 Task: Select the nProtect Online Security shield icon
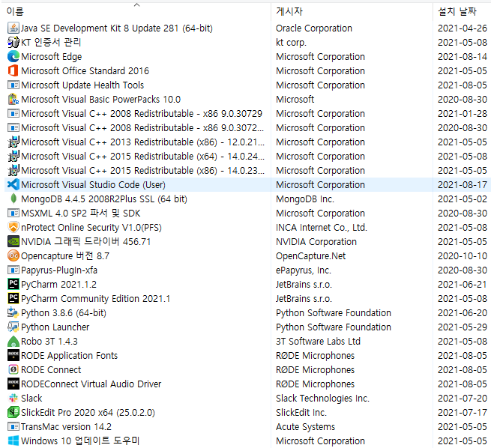[x=13, y=228]
